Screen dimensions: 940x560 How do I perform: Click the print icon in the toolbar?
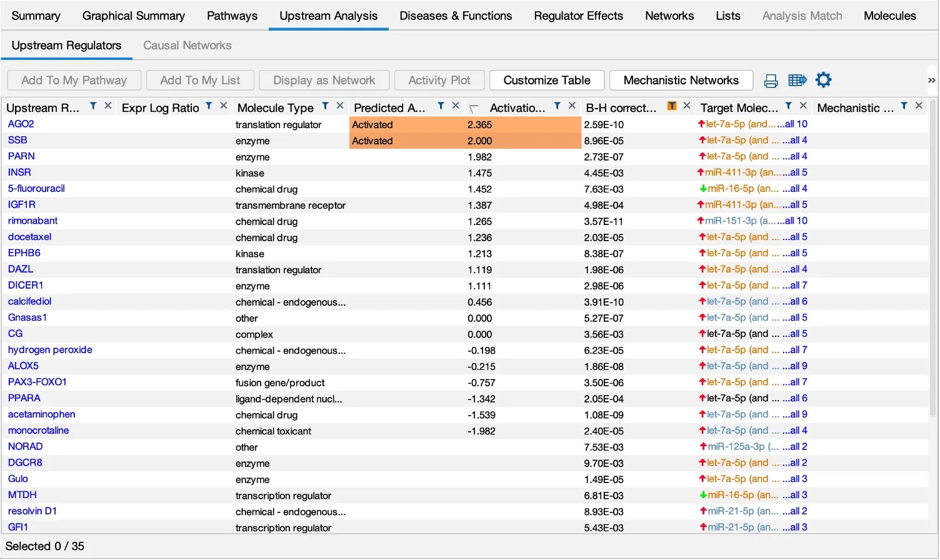[771, 81]
